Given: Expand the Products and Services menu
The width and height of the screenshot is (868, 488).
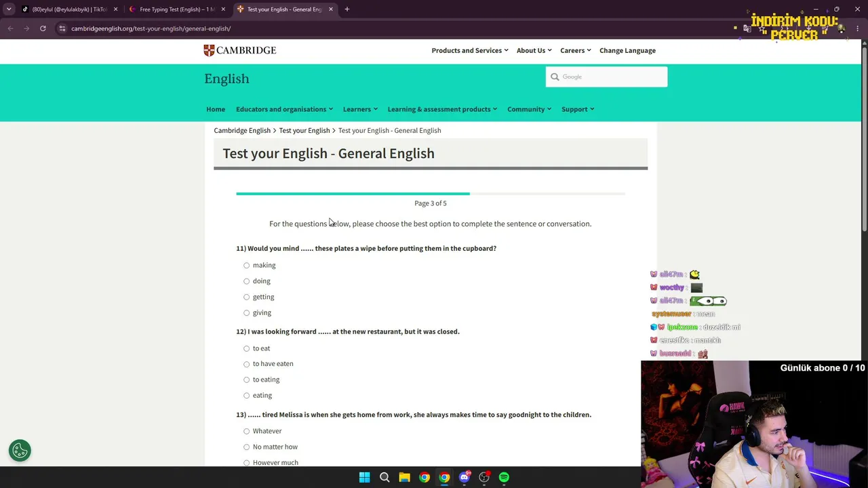Looking at the screenshot, I should click(x=470, y=50).
